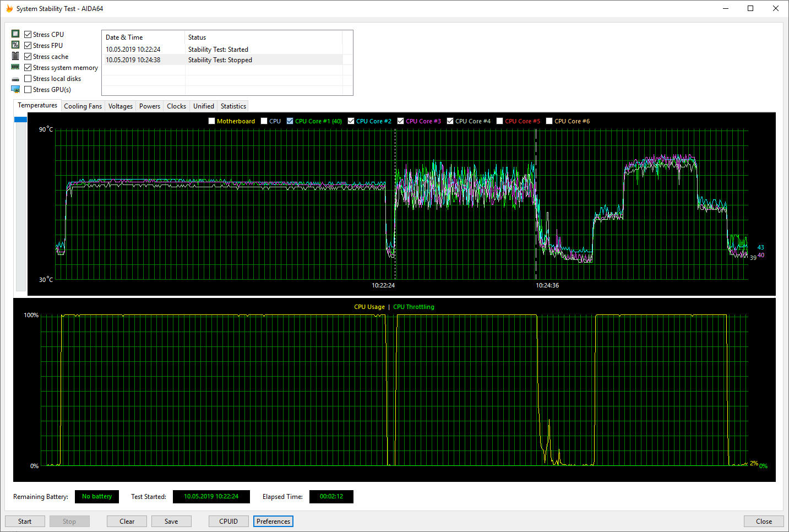Image resolution: width=789 pixels, height=532 pixels.
Task: Click the Status column header
Action: [x=264, y=37]
